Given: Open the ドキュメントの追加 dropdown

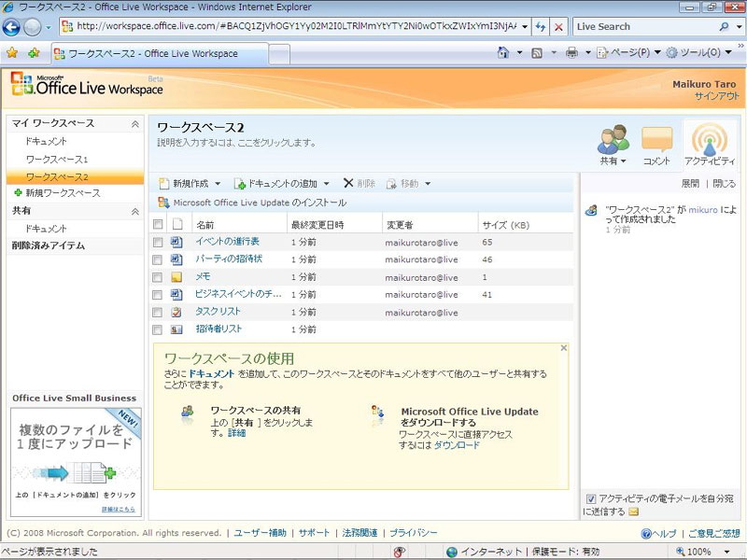Looking at the screenshot, I should point(326,184).
